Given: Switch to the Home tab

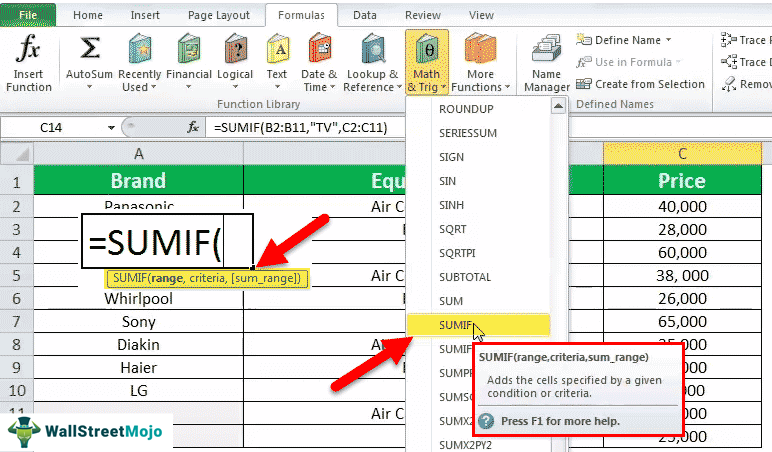Looking at the screenshot, I should click(88, 15).
